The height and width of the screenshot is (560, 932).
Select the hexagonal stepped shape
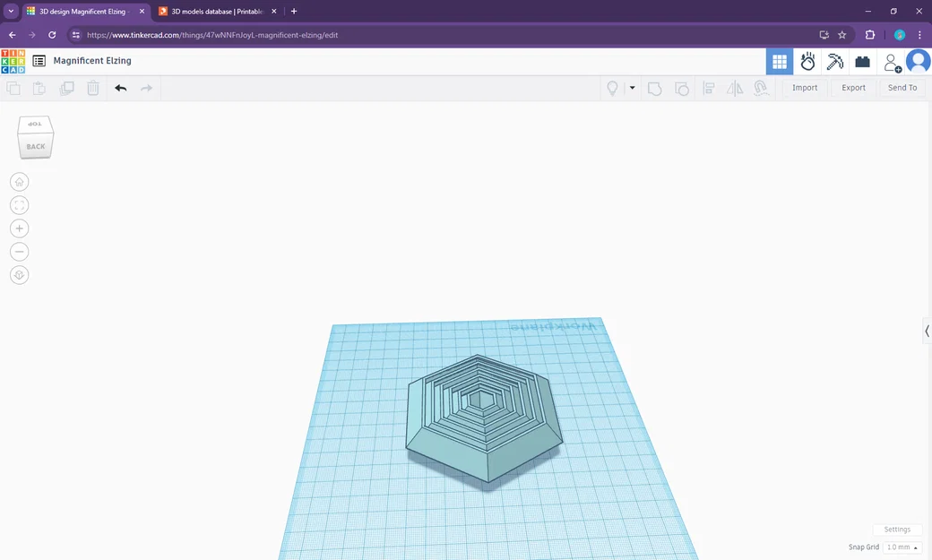coord(484,418)
